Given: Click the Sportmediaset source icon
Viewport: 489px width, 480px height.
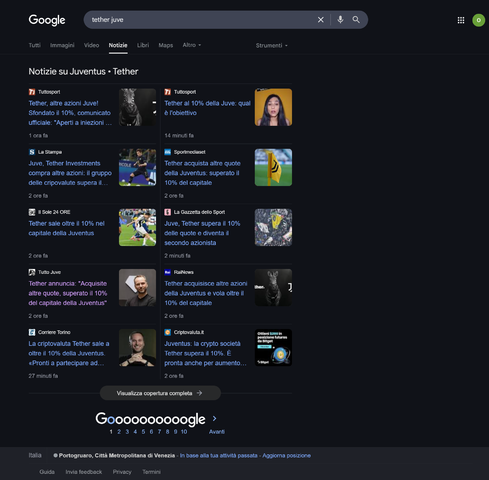Looking at the screenshot, I should coord(167,152).
